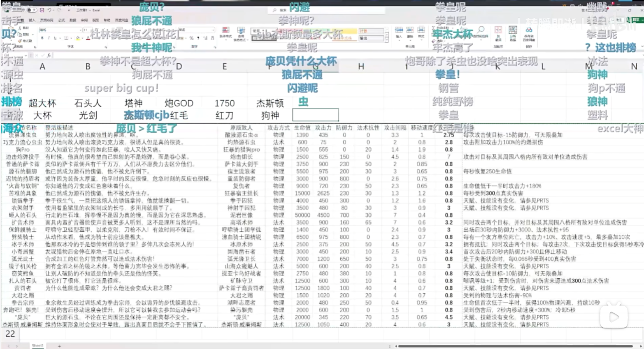Toggle the AutoSave switch
The width and height of the screenshot is (644, 349).
point(32,10)
